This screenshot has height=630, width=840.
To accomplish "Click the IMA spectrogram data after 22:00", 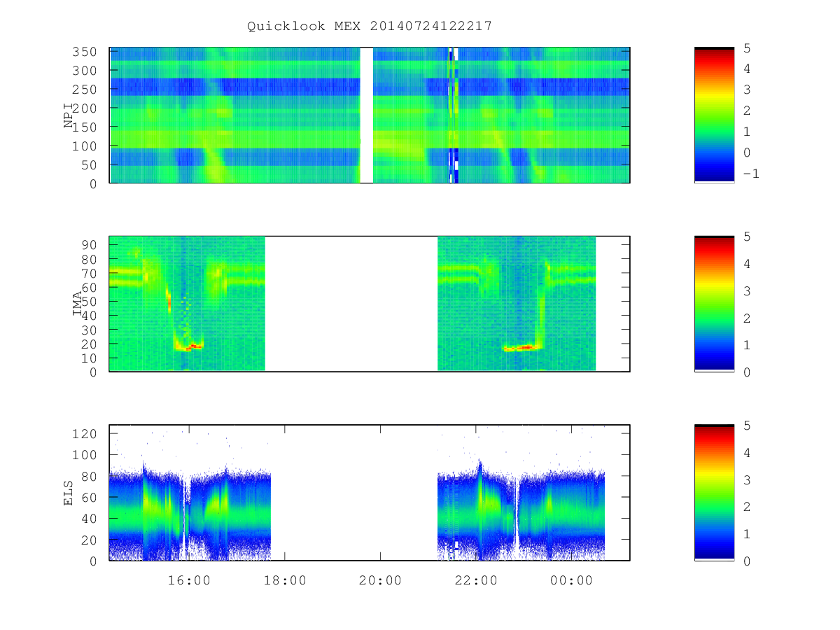I will 517,304.
